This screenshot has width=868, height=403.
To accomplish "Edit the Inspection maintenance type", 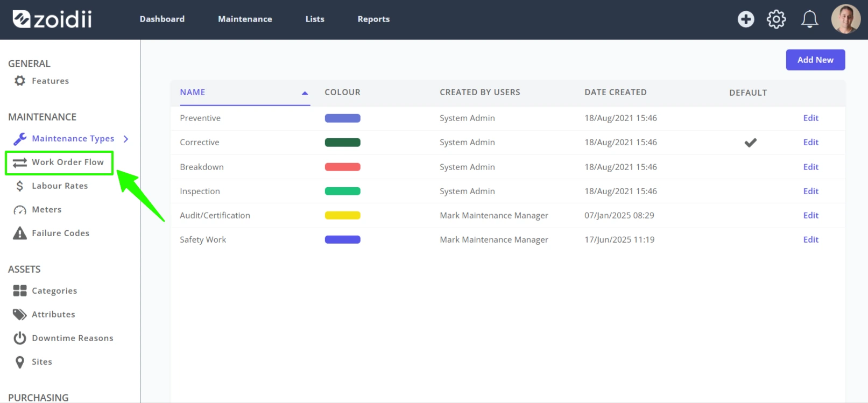I will (x=810, y=191).
